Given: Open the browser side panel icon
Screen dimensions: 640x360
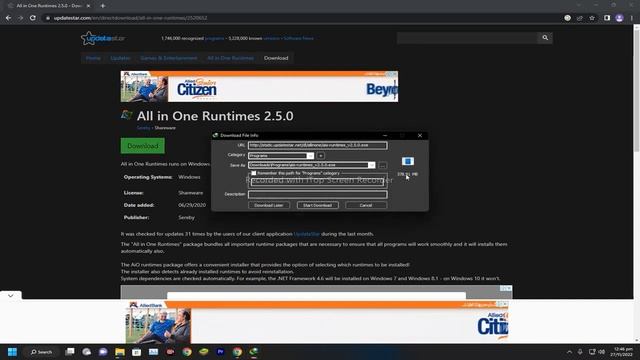Looking at the screenshot, I should tap(607, 18).
